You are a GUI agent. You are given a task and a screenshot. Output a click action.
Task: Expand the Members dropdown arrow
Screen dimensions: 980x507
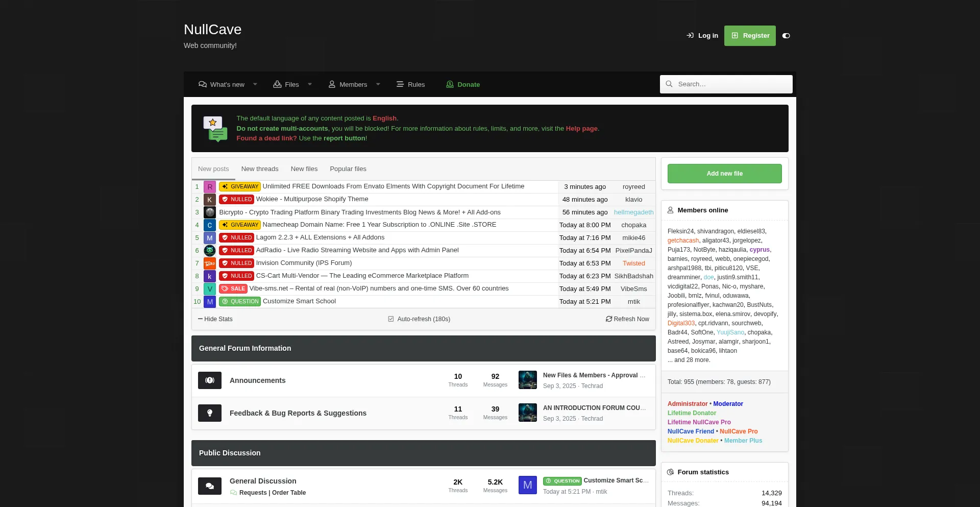(x=378, y=84)
